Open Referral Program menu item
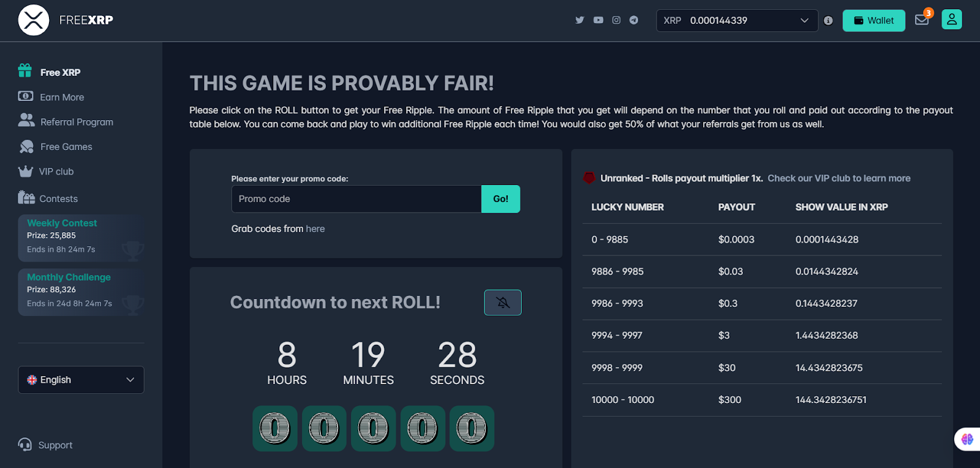Viewport: 980px width, 468px height. pyautogui.click(x=77, y=122)
